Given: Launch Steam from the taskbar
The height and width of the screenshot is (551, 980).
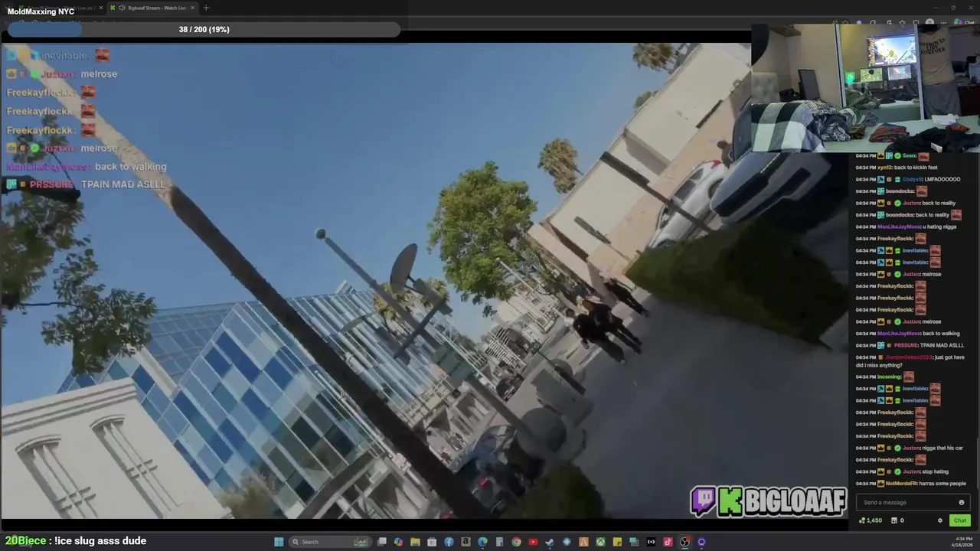Looking at the screenshot, I should pos(550,542).
